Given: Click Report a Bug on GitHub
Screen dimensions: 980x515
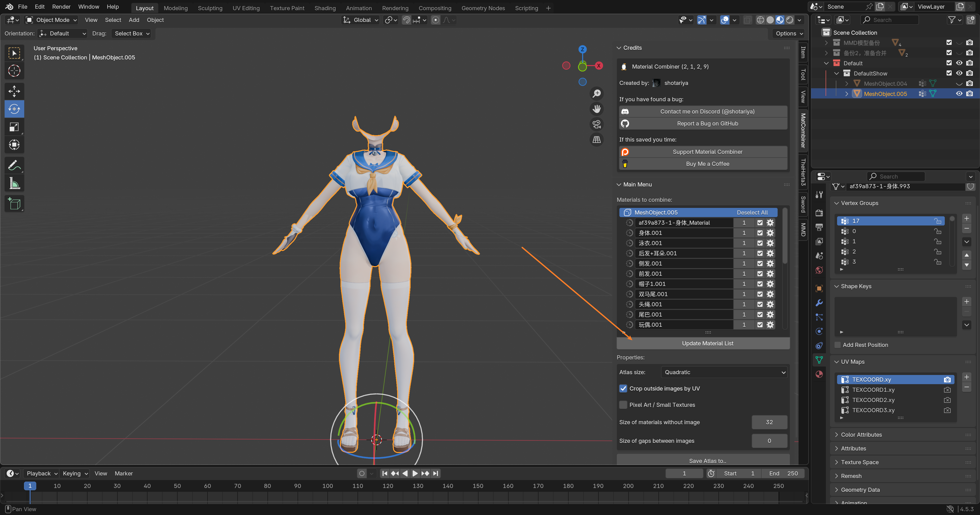Looking at the screenshot, I should pyautogui.click(x=707, y=123).
